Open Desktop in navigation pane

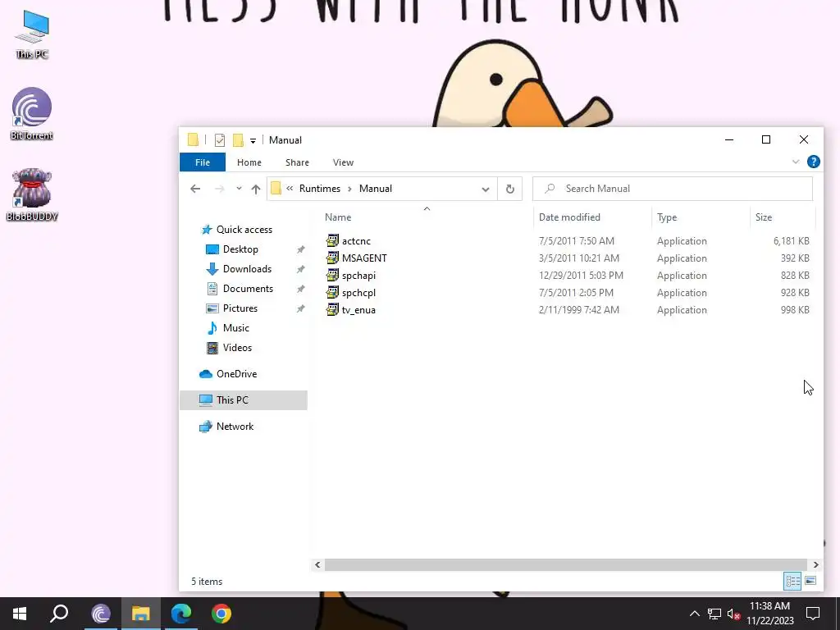(x=240, y=249)
